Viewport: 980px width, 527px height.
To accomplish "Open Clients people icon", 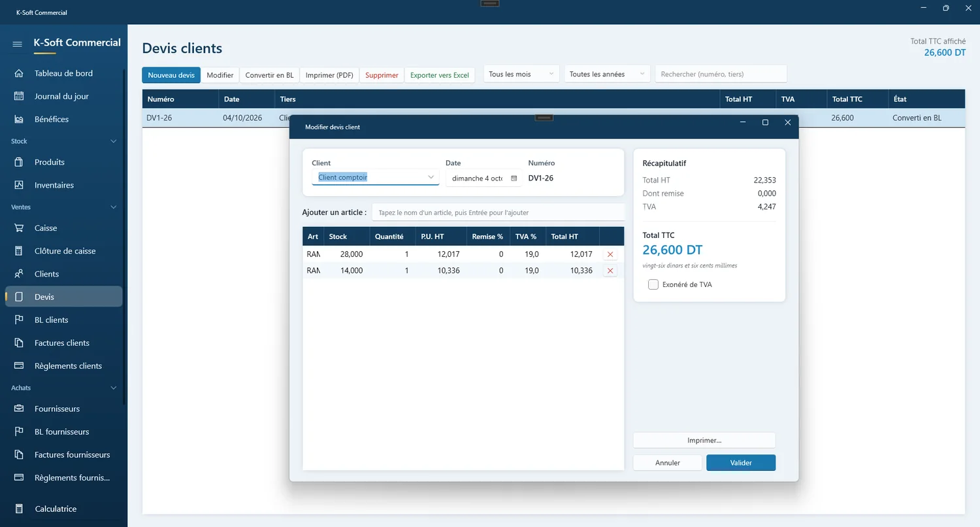I will click(19, 274).
